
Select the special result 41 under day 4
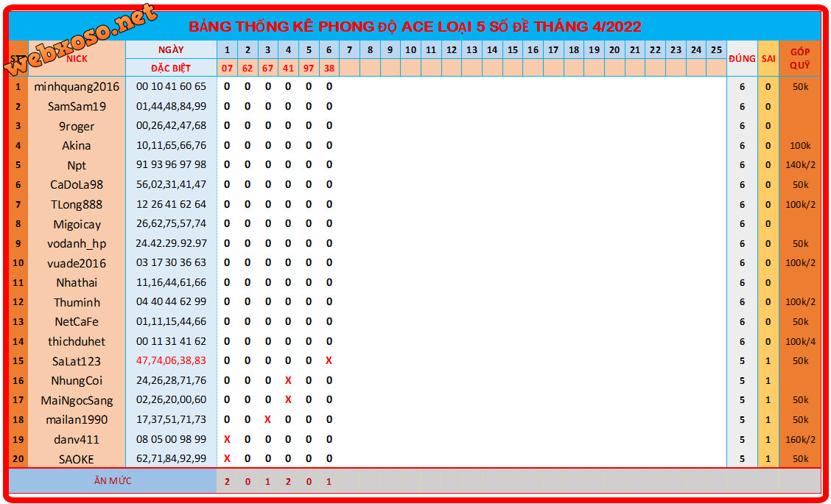(x=288, y=68)
